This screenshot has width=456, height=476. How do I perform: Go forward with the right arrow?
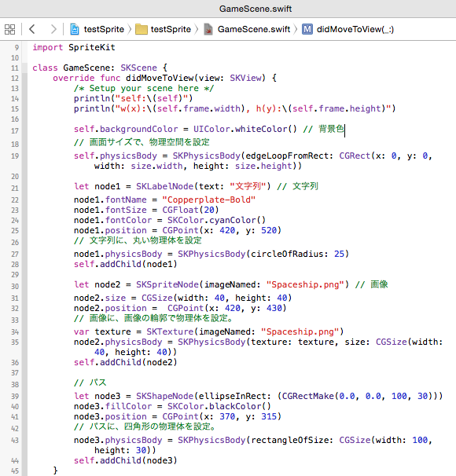point(53,29)
